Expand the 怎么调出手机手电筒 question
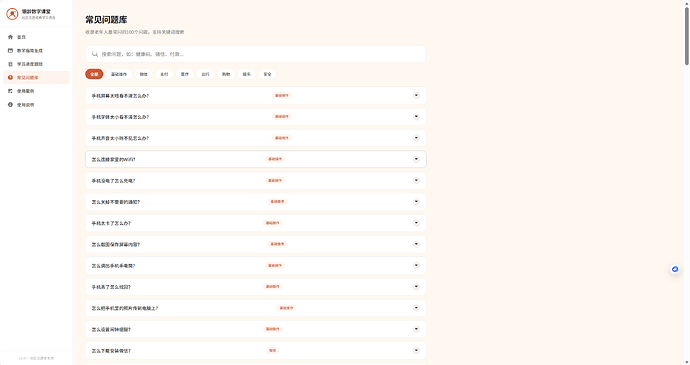 tap(416, 265)
